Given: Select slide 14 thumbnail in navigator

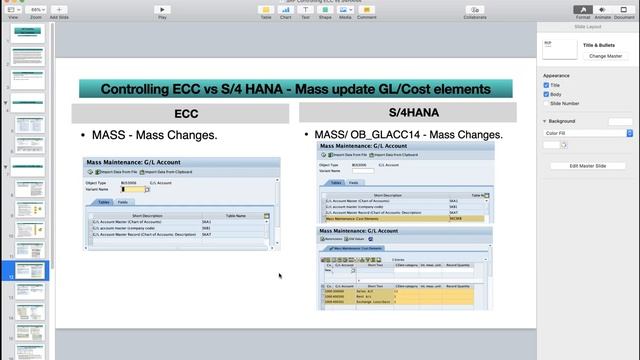Looking at the screenshot, I should [x=30, y=312].
